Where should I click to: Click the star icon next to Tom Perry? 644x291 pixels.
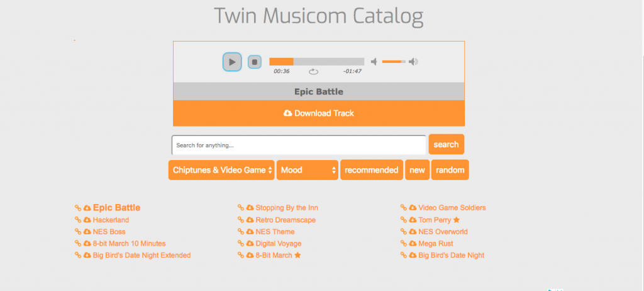pyautogui.click(x=457, y=220)
